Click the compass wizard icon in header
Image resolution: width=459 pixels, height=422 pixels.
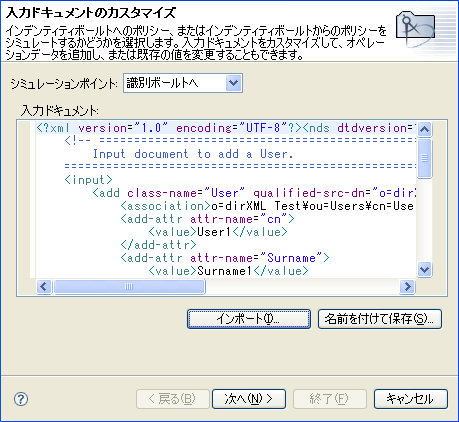[x=415, y=29]
